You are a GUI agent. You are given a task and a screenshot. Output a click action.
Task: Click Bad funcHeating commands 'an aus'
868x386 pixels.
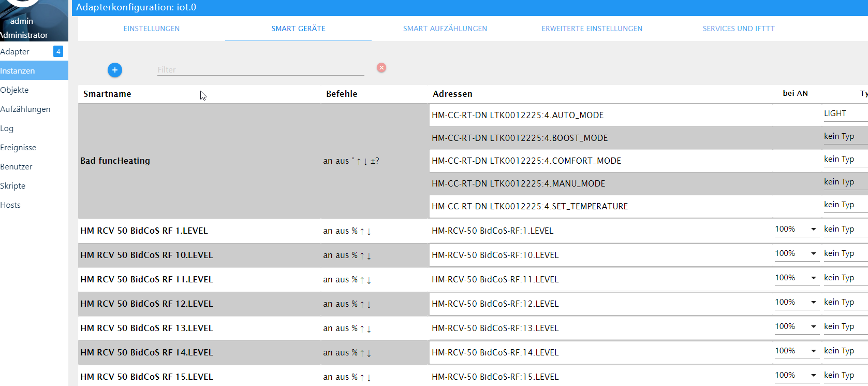(x=336, y=161)
